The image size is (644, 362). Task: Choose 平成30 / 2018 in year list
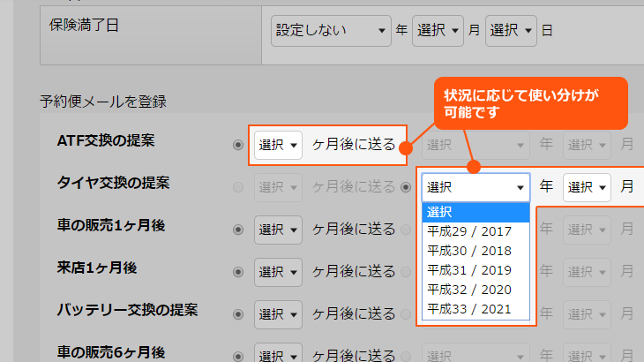476,251
